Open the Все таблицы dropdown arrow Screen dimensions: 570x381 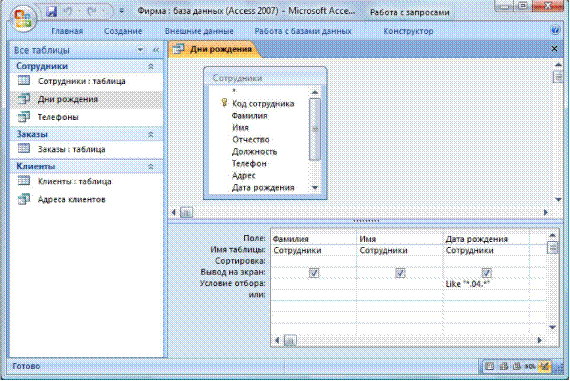(x=140, y=50)
